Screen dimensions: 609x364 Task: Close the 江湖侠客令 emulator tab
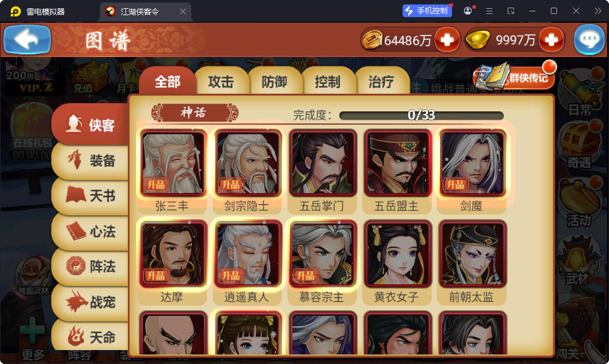[182, 11]
